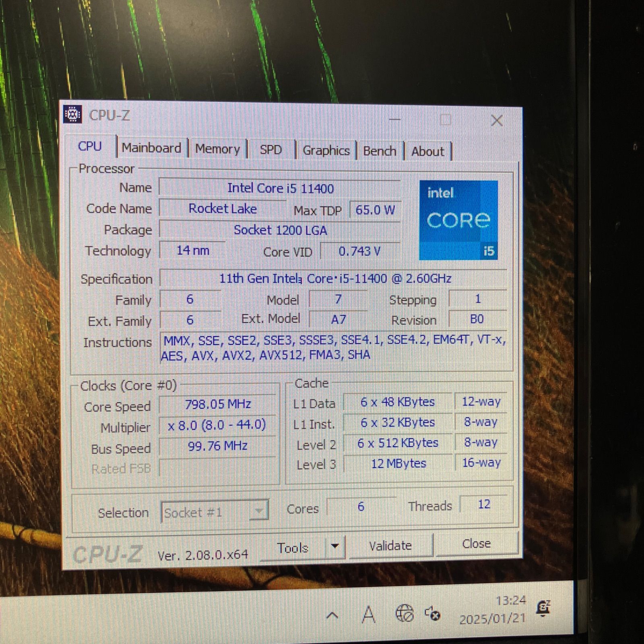Click the Instructions list starting with 'MMX, SSE'
The height and width of the screenshot is (644, 644).
tap(333, 347)
